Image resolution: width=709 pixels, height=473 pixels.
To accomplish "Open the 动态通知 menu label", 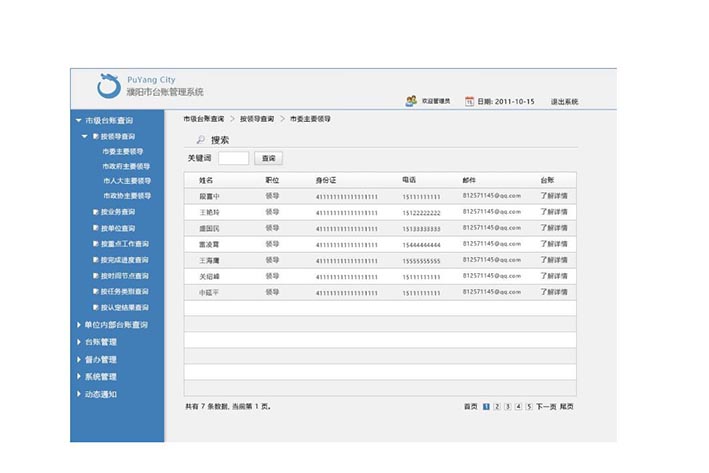I will (101, 394).
